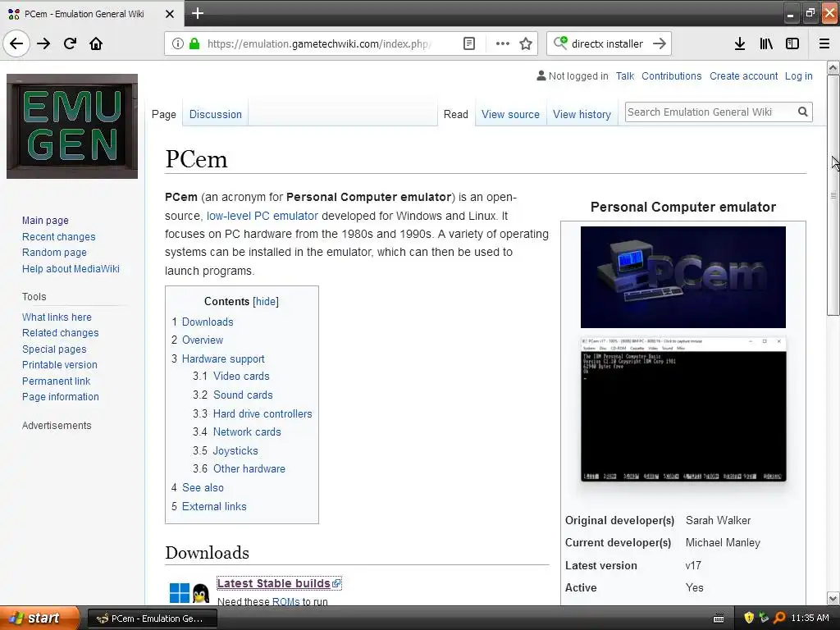
Task: Open the Windows Start menu
Action: point(39,618)
